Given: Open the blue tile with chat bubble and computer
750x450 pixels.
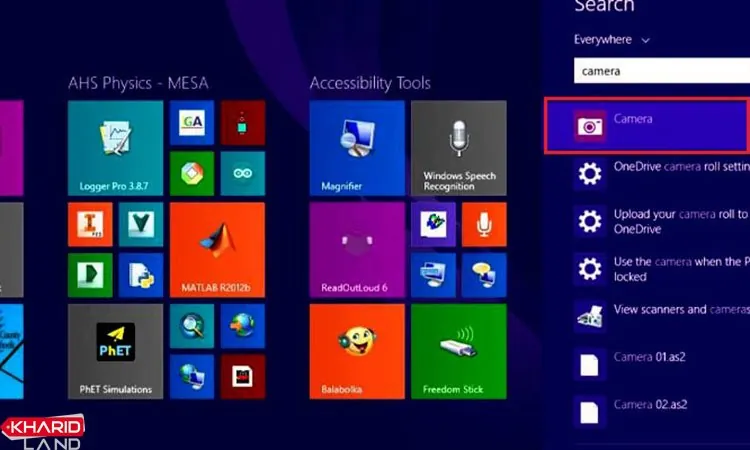Looking at the screenshot, I should tap(484, 275).
